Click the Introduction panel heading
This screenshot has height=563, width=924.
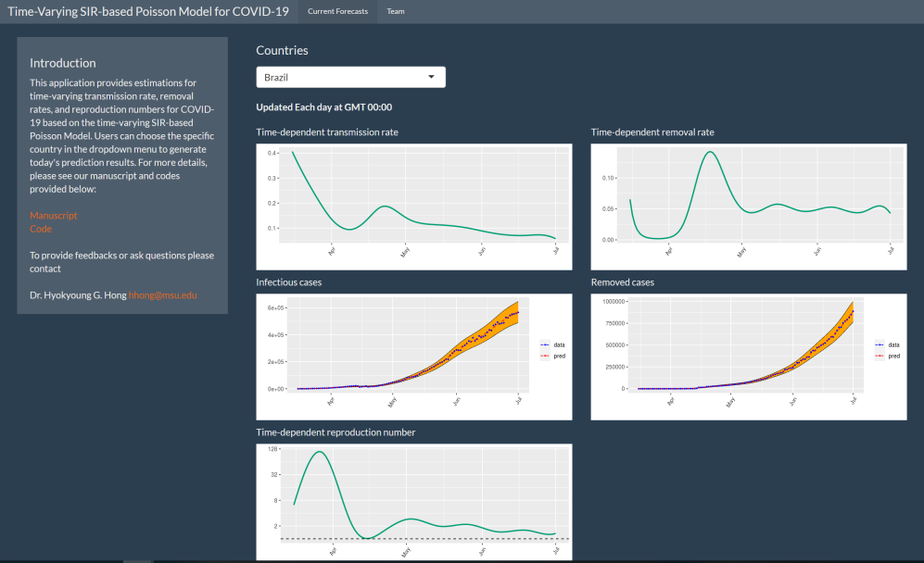[63, 63]
